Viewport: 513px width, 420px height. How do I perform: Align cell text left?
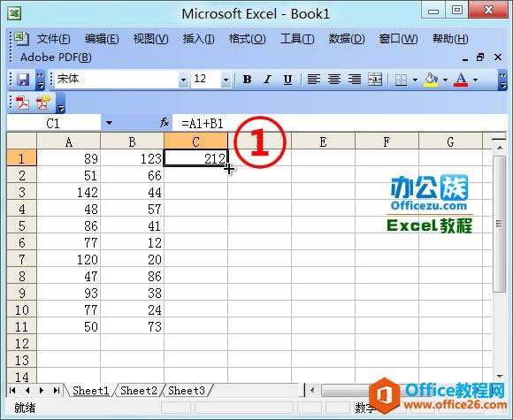313,80
